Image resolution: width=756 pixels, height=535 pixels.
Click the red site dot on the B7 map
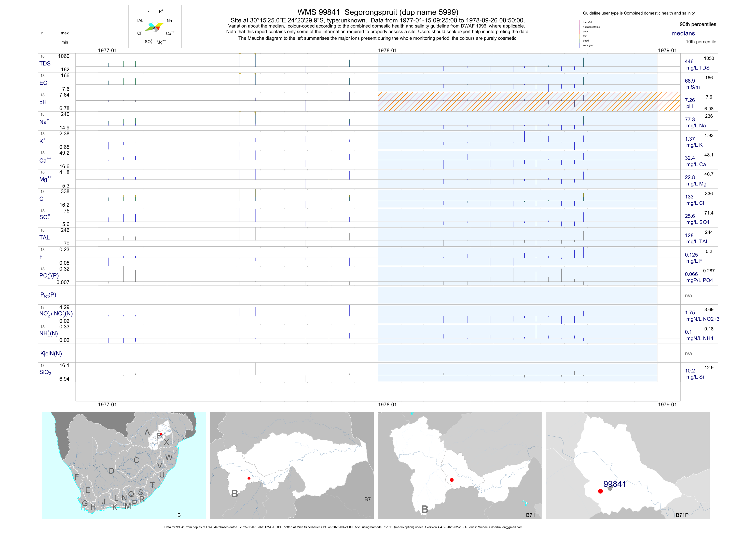coord(249,478)
